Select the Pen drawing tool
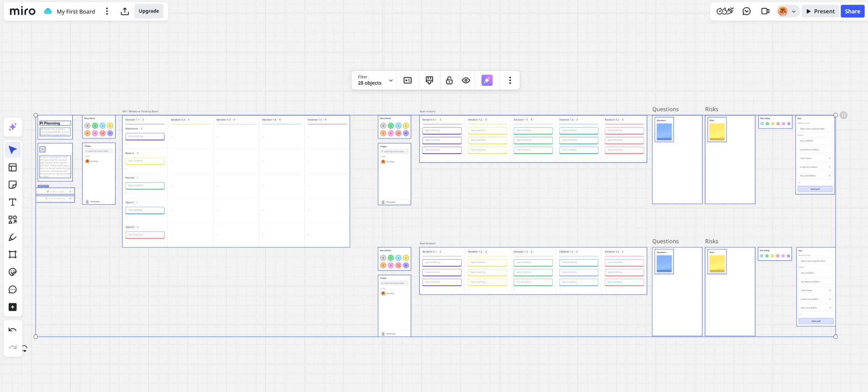The width and height of the screenshot is (868, 392). click(13, 237)
